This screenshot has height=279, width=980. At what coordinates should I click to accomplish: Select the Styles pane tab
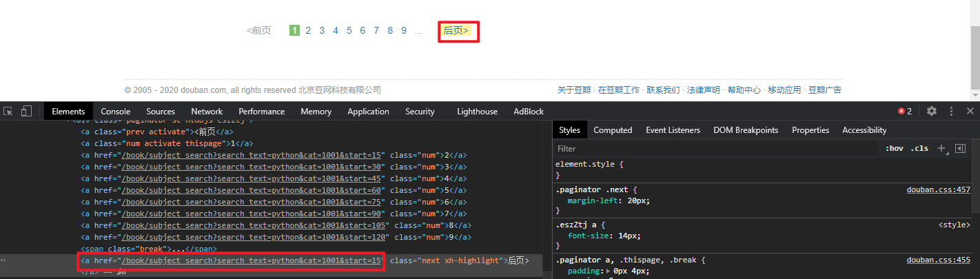[x=569, y=130]
